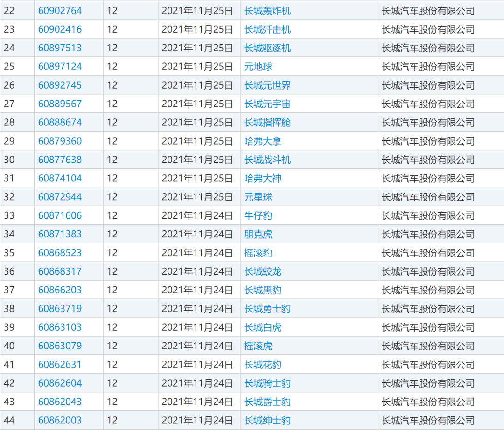Click the date in the 元地球 row

(197, 67)
